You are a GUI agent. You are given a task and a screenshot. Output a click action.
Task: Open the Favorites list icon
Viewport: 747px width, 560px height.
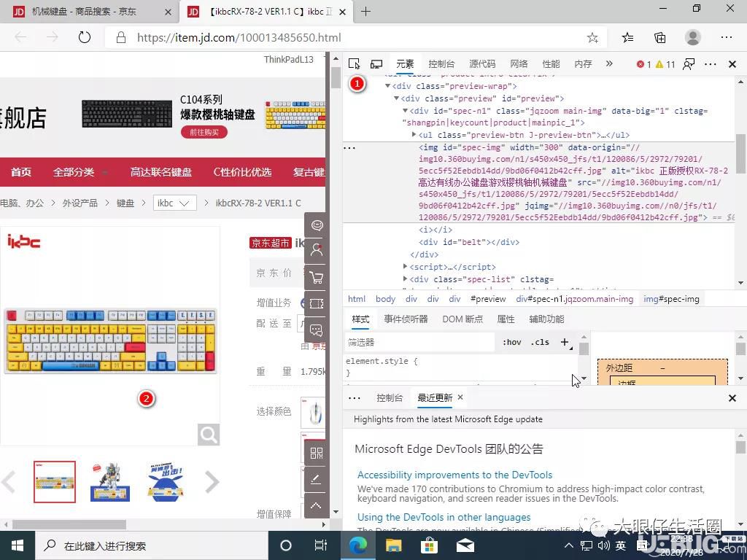[627, 38]
